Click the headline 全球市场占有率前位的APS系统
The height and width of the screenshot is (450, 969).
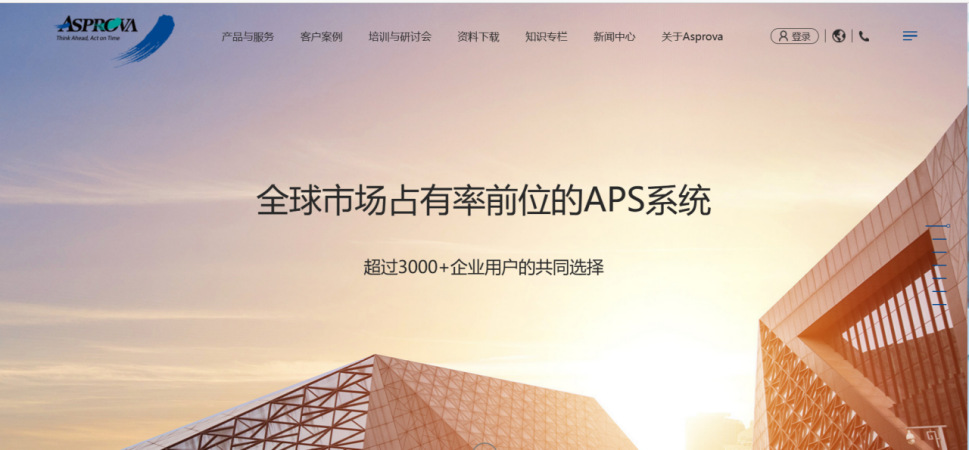(x=484, y=200)
